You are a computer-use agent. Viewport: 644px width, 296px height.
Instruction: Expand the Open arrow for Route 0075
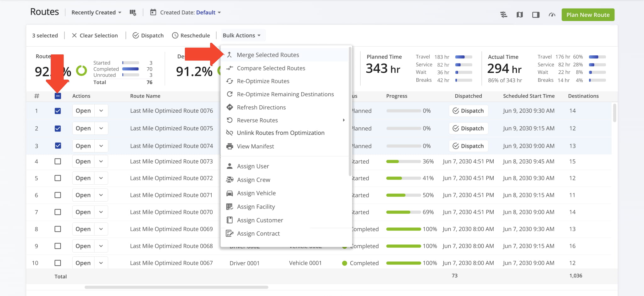coord(101,128)
